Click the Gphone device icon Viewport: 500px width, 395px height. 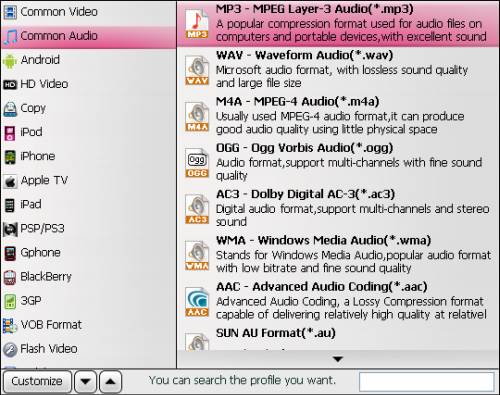pyautogui.click(x=10, y=253)
